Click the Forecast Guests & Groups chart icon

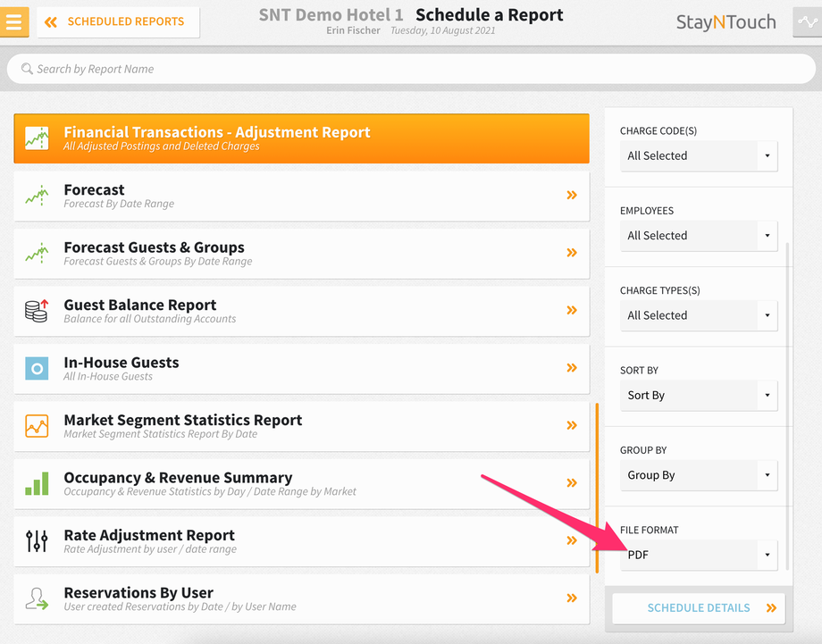tap(37, 253)
